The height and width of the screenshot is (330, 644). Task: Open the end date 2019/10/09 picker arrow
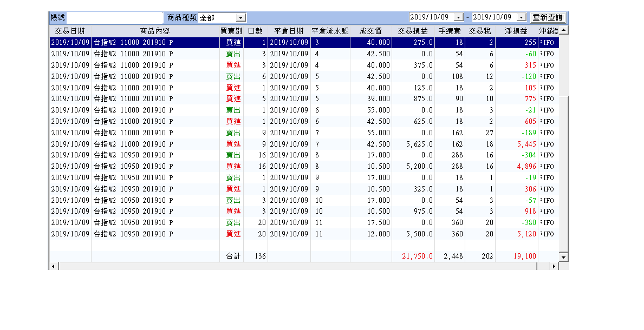click(521, 17)
